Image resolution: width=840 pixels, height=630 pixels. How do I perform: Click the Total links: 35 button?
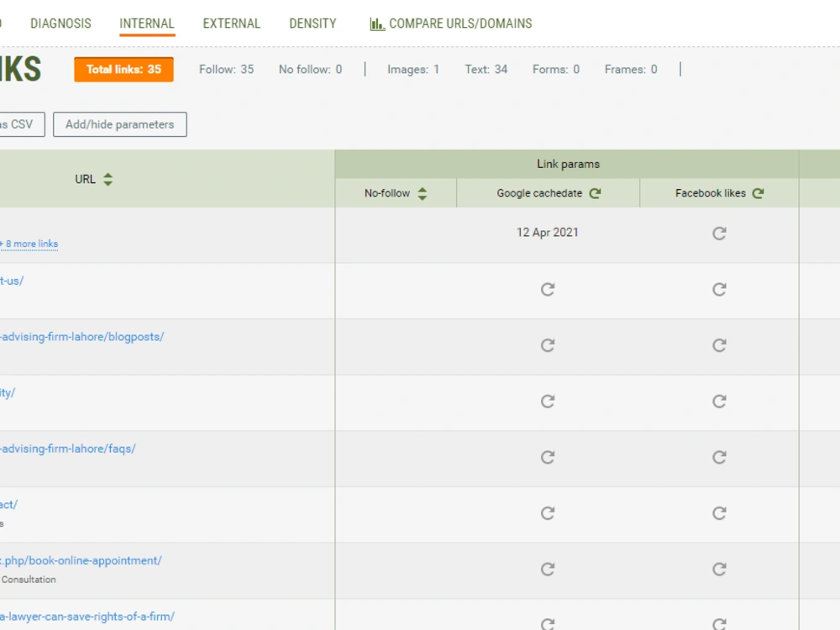coord(123,69)
